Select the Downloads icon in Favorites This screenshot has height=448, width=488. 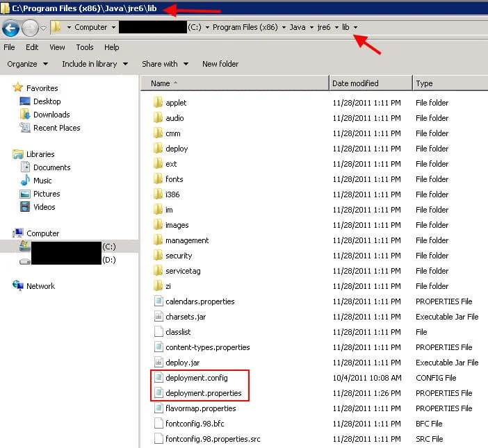[x=25, y=114]
